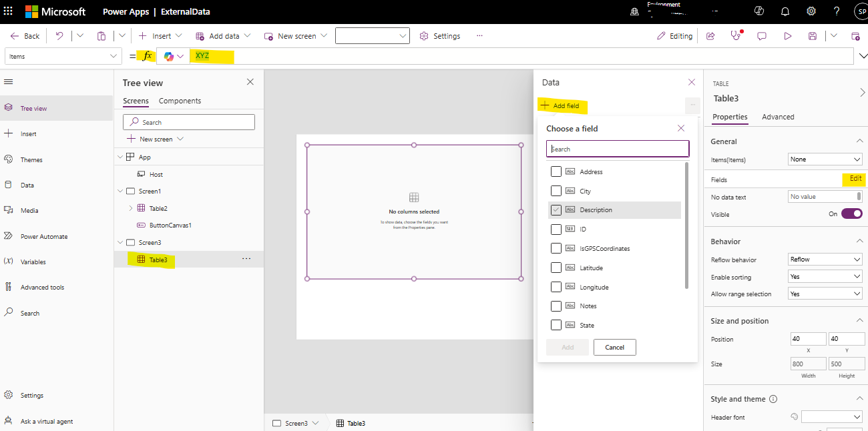Cancel the Choose a field dialog

614,347
